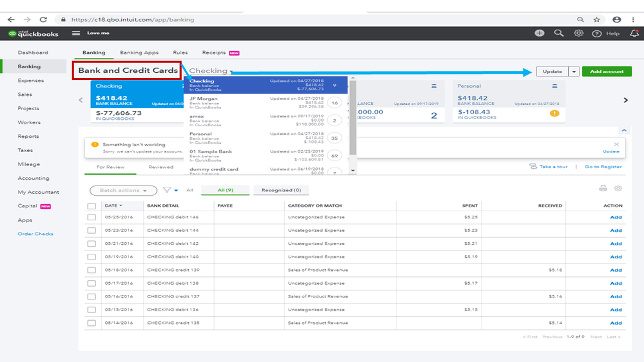Select the Personal account card
This screenshot has height=362, width=644.
coord(509,101)
